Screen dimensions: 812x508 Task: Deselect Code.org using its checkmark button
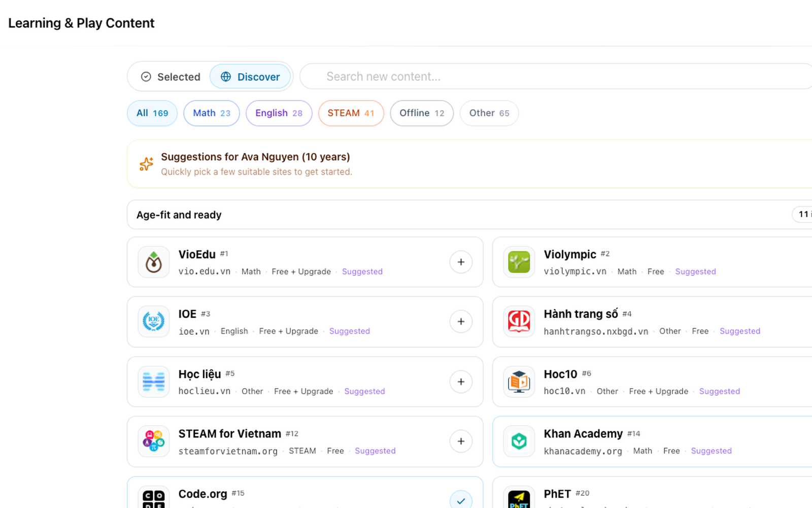[x=461, y=500]
